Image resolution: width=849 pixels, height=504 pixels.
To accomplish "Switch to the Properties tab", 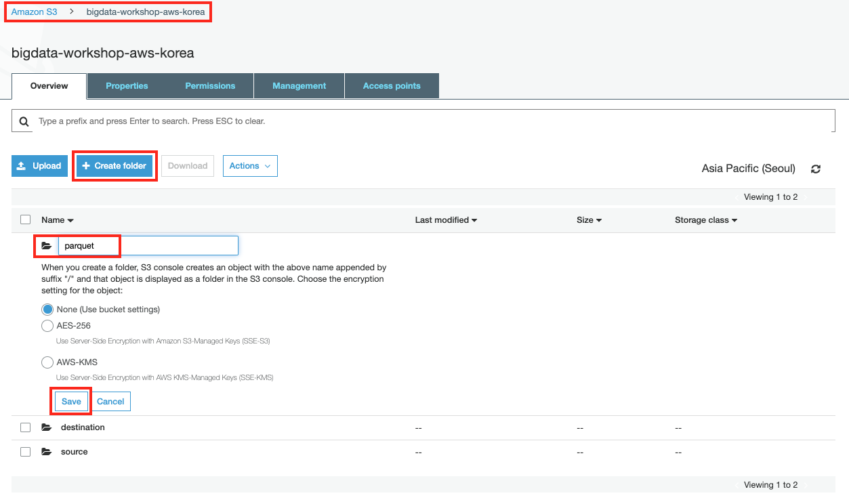I will (x=127, y=86).
